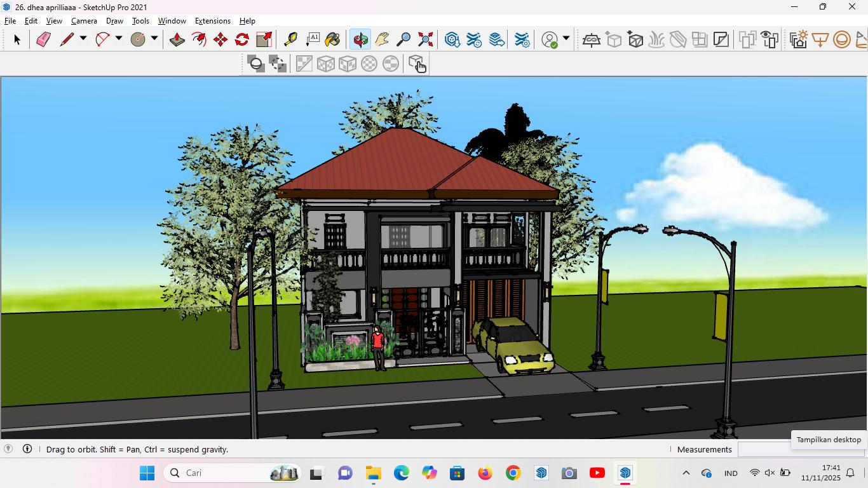Image resolution: width=868 pixels, height=488 pixels.
Task: Activate the Push/Pull tool
Action: tap(177, 39)
